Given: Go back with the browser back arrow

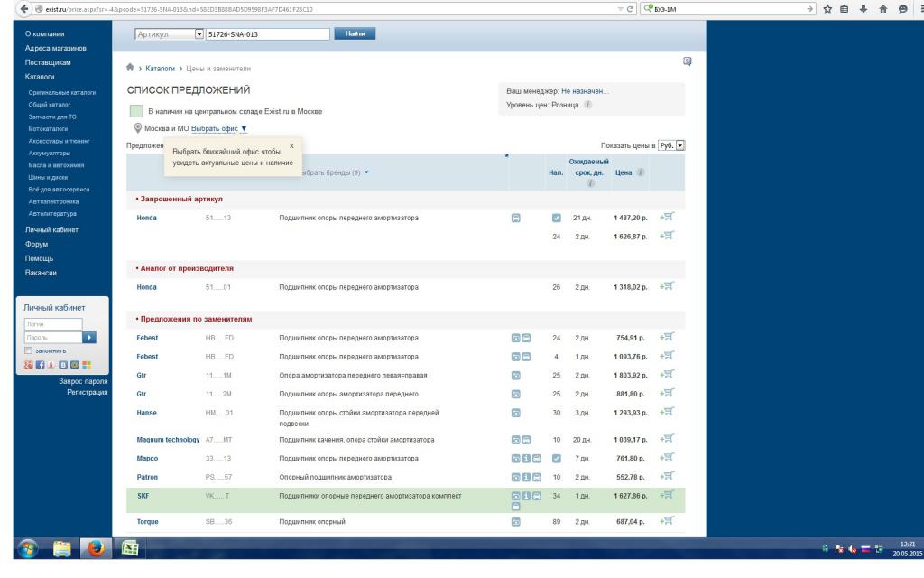Looking at the screenshot, I should (23, 9).
